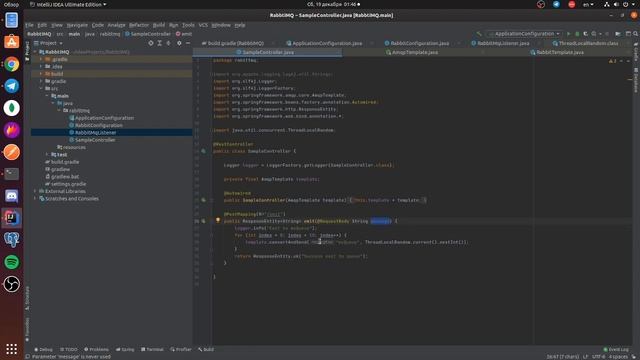Click the LF line separator in status bar
The height and width of the screenshot is (360, 640).
[x=586, y=357]
